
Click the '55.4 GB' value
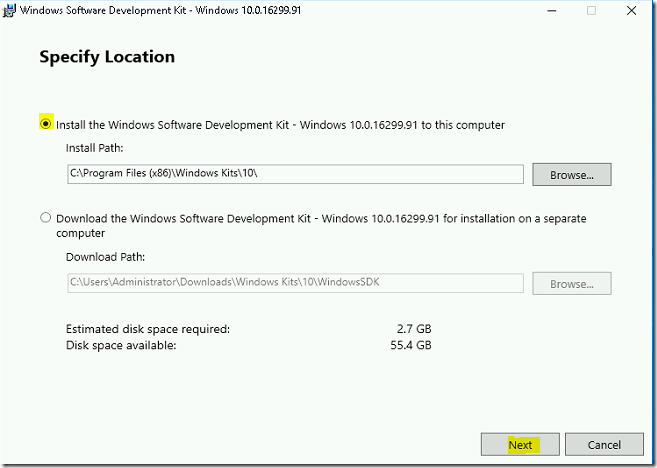[411, 345]
